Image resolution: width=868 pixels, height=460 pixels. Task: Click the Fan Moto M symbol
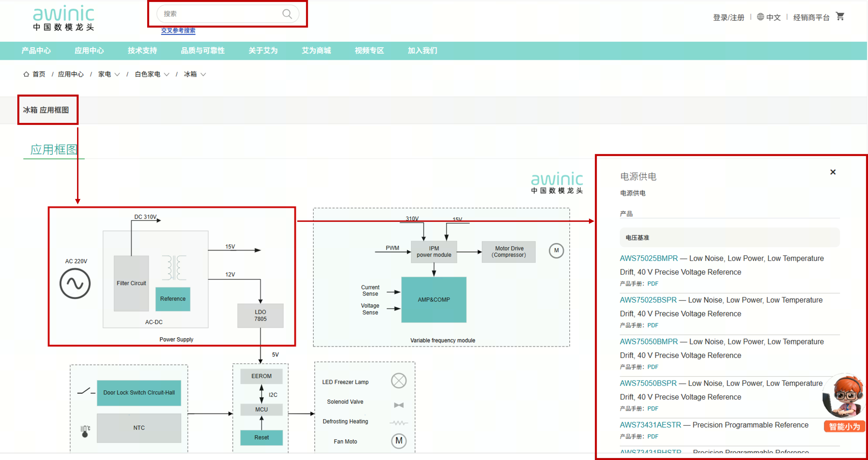coord(399,441)
